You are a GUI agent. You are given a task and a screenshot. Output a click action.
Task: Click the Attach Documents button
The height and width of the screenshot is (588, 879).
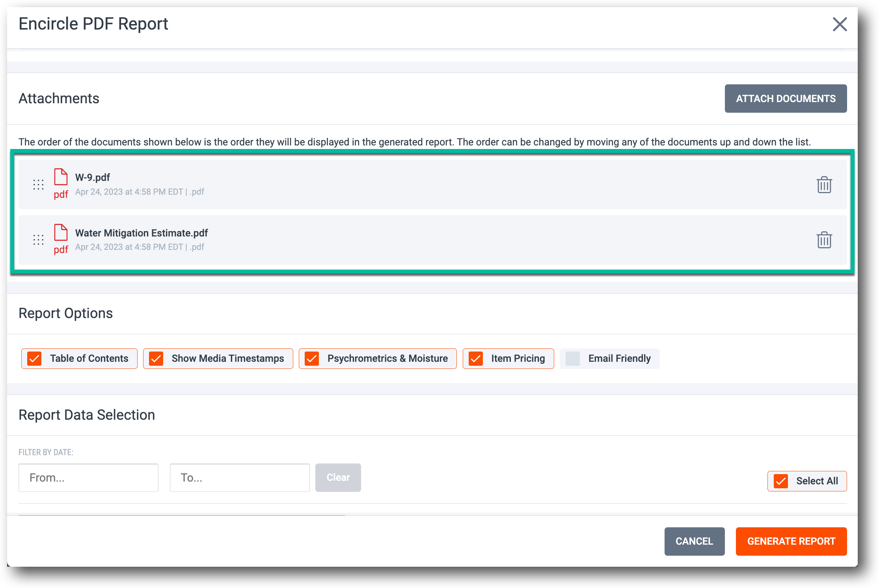click(x=786, y=98)
